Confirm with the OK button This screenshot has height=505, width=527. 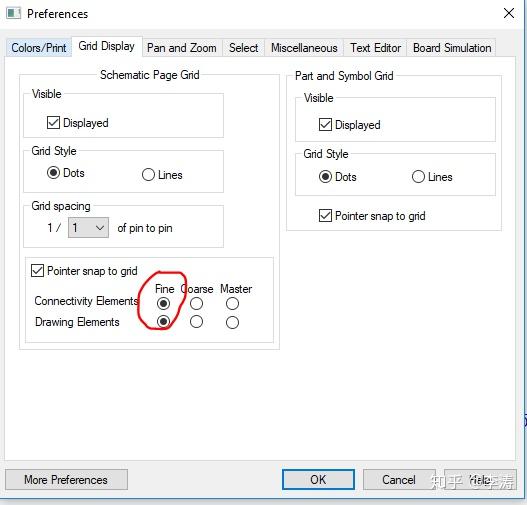point(318,479)
